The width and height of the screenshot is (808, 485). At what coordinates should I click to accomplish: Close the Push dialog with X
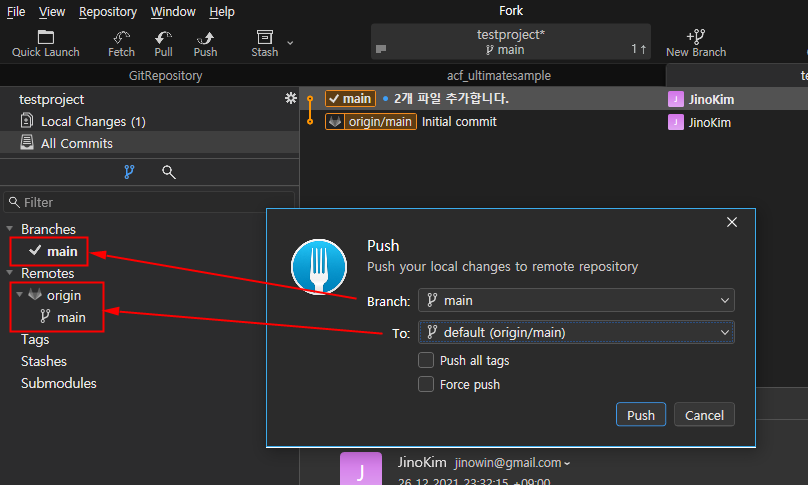click(x=732, y=222)
